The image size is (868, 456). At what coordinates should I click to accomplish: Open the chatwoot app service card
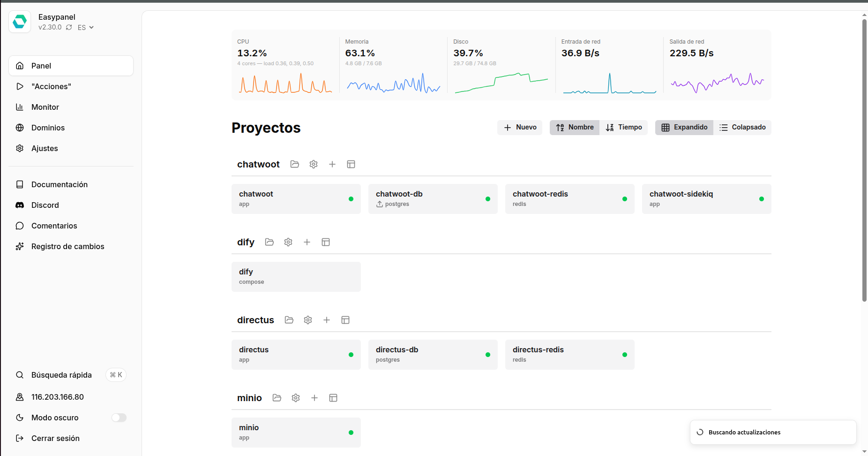click(296, 199)
